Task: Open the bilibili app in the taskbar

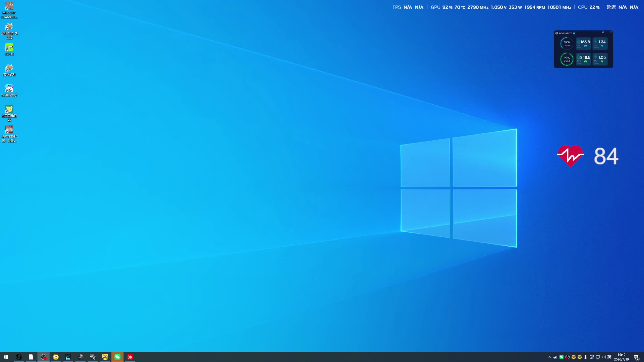Action: coord(68,357)
